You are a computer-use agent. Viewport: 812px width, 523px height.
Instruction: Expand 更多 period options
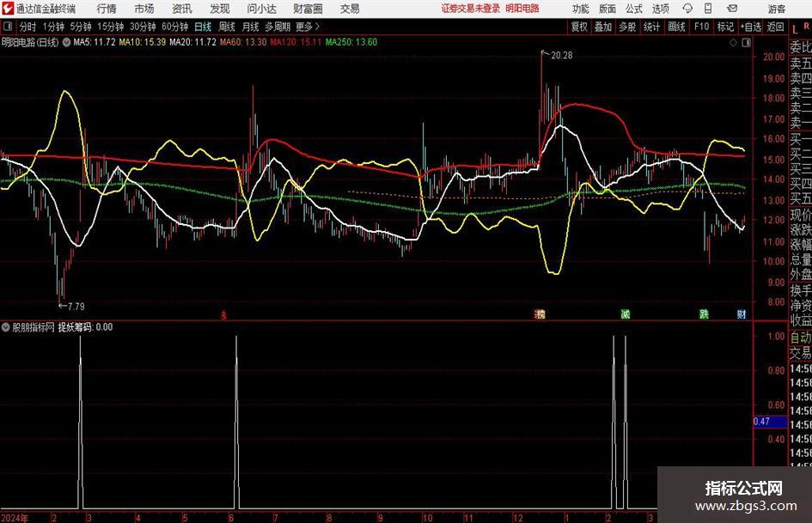point(308,27)
